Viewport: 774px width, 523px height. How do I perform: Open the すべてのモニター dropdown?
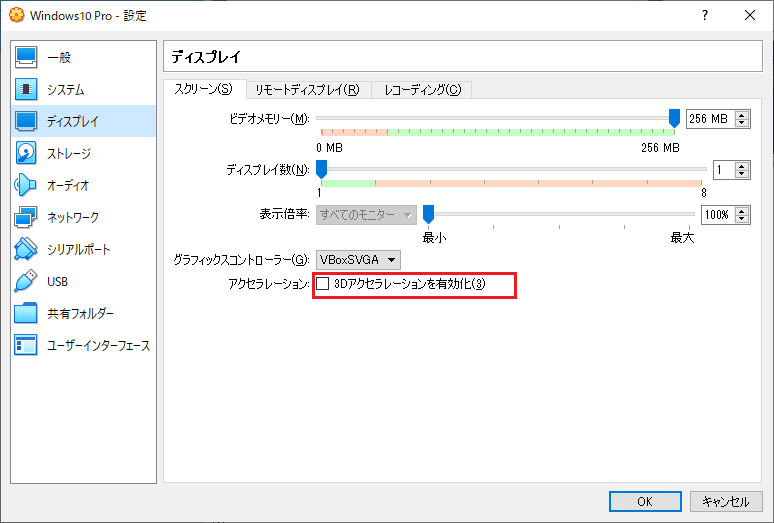[366, 215]
